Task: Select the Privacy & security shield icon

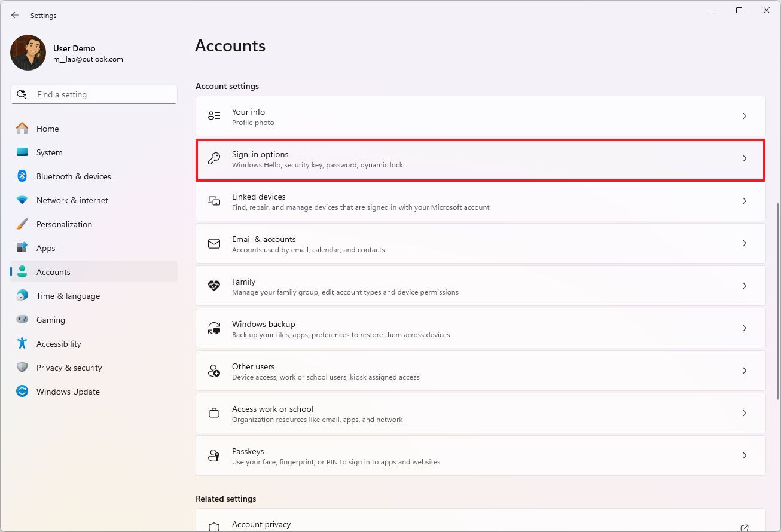Action: coord(22,367)
